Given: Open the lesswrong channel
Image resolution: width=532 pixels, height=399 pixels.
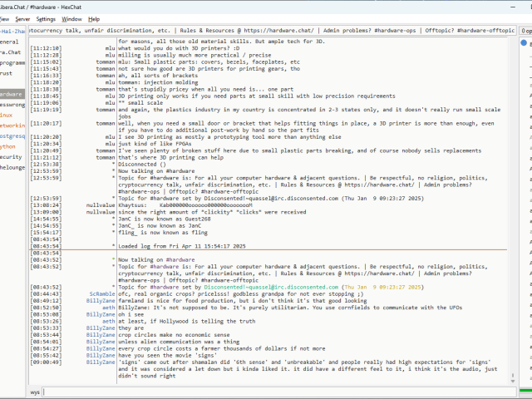Looking at the screenshot, I should click(x=12, y=105).
